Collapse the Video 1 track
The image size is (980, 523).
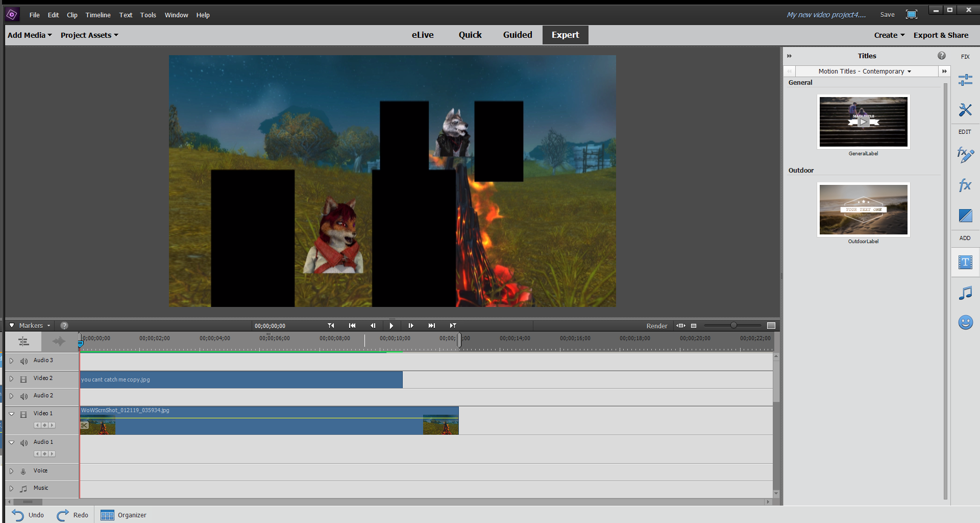(x=11, y=414)
